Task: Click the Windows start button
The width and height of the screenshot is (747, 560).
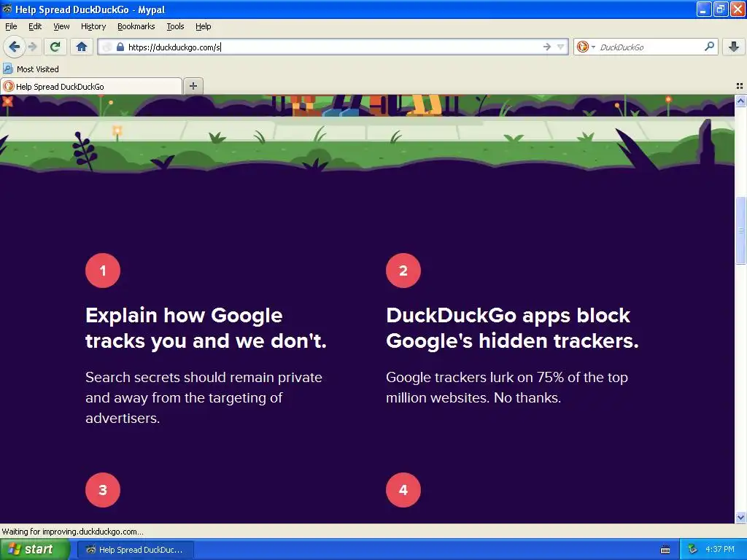Action: tap(35, 549)
